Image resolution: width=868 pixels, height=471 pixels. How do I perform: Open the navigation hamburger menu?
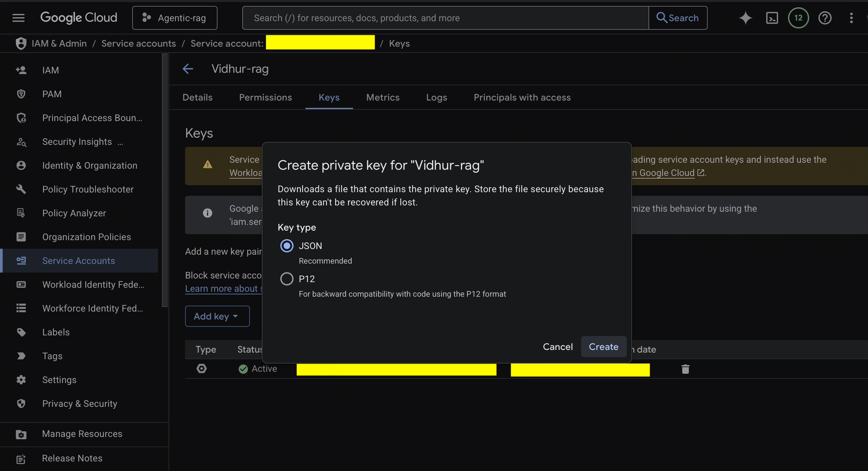click(19, 18)
